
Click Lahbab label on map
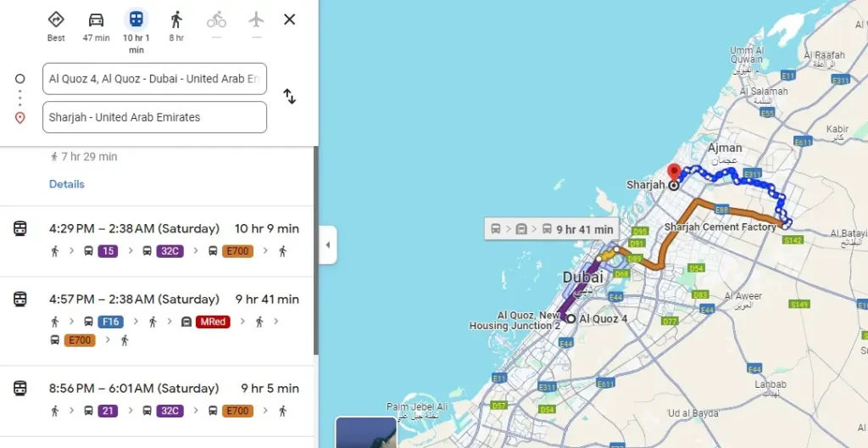(x=770, y=384)
